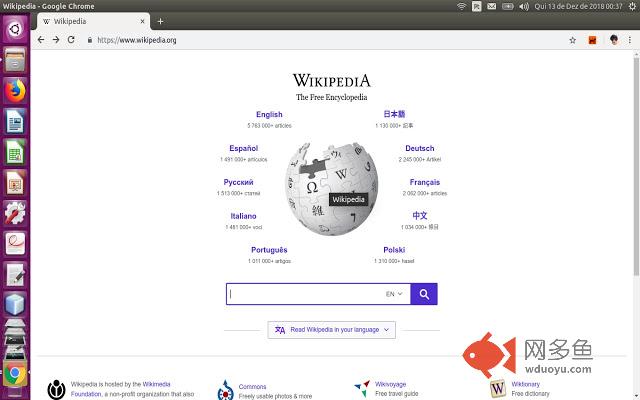Go forward to the next page
640x400 pixels.
(x=56, y=40)
